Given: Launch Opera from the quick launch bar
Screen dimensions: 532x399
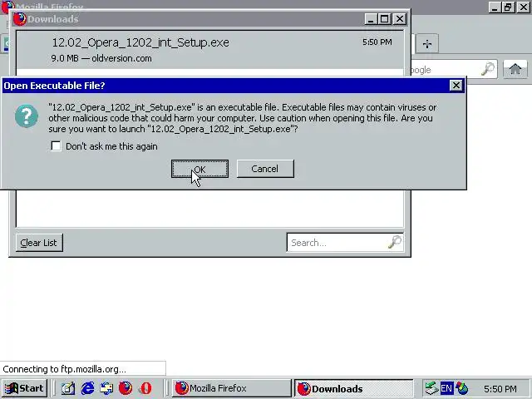Looking at the screenshot, I should tap(146, 388).
